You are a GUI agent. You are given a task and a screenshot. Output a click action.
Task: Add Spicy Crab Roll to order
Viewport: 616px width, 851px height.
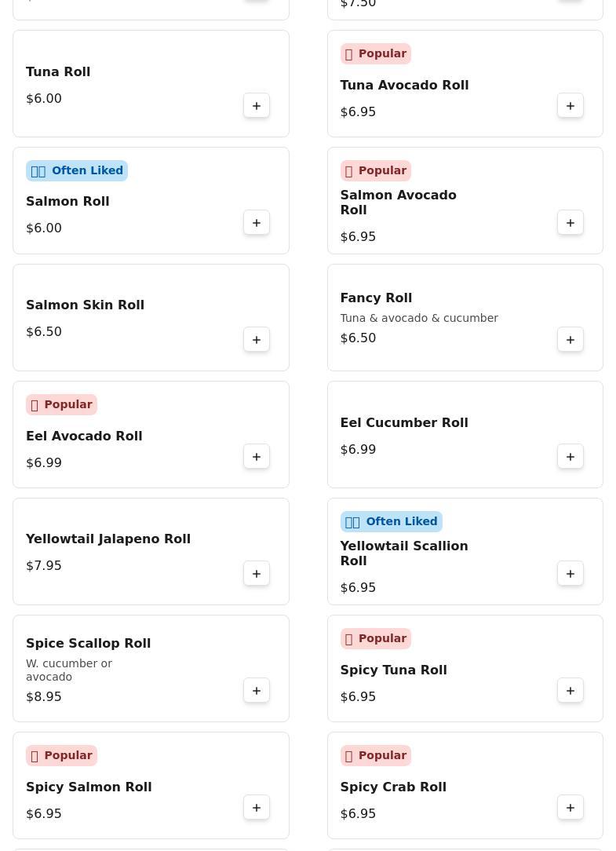tap(570, 808)
